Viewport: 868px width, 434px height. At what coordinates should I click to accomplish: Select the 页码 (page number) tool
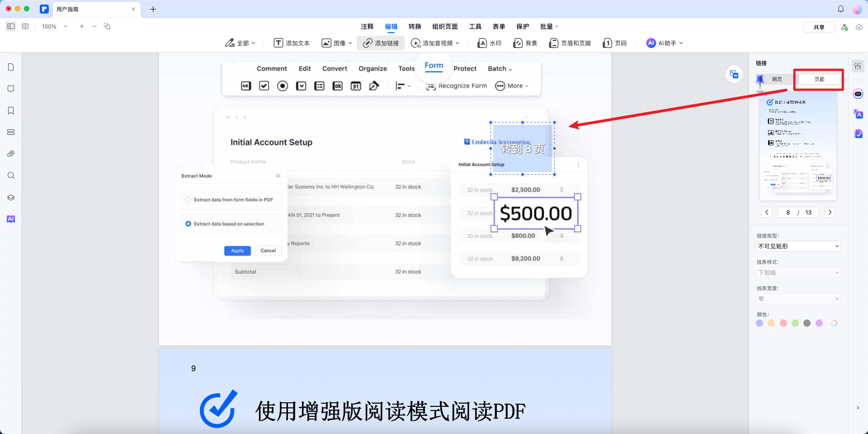coord(615,43)
